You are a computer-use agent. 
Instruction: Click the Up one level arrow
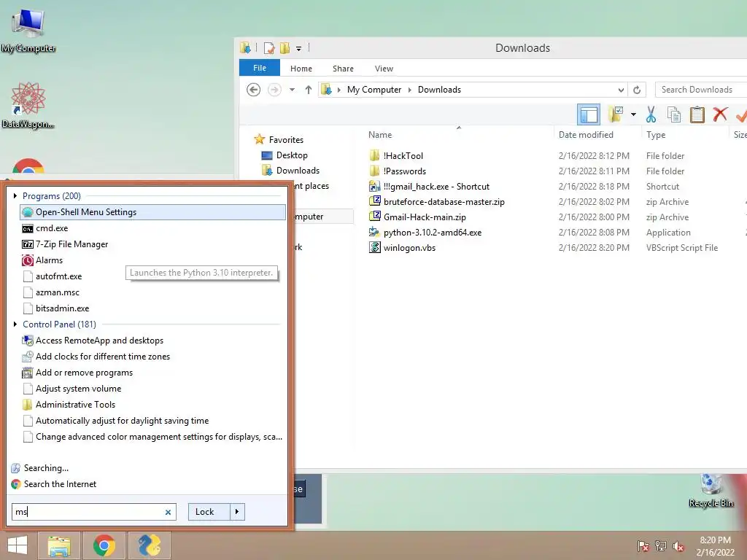pos(309,90)
